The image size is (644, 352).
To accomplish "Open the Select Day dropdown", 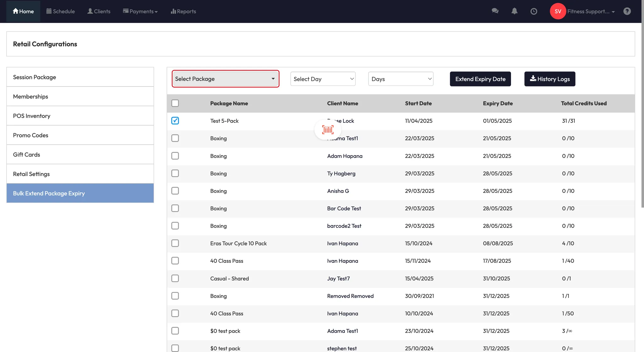I will (x=323, y=79).
